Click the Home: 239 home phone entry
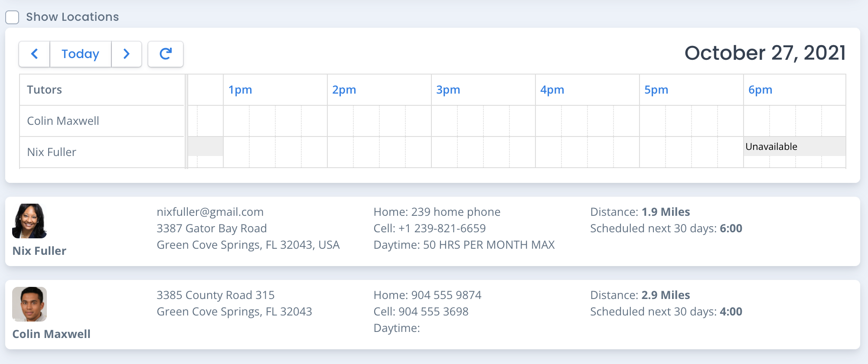The image size is (868, 364). click(437, 212)
